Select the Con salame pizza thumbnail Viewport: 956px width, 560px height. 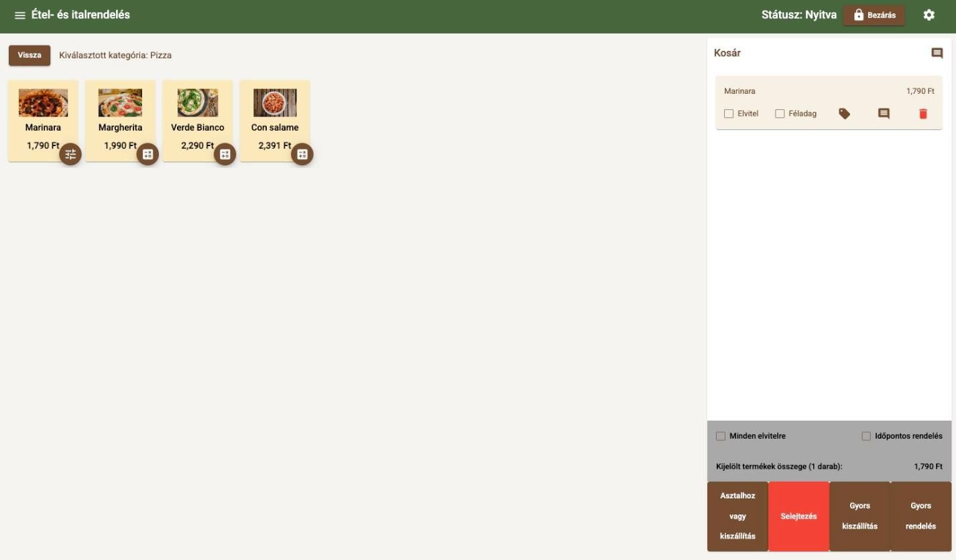[275, 103]
